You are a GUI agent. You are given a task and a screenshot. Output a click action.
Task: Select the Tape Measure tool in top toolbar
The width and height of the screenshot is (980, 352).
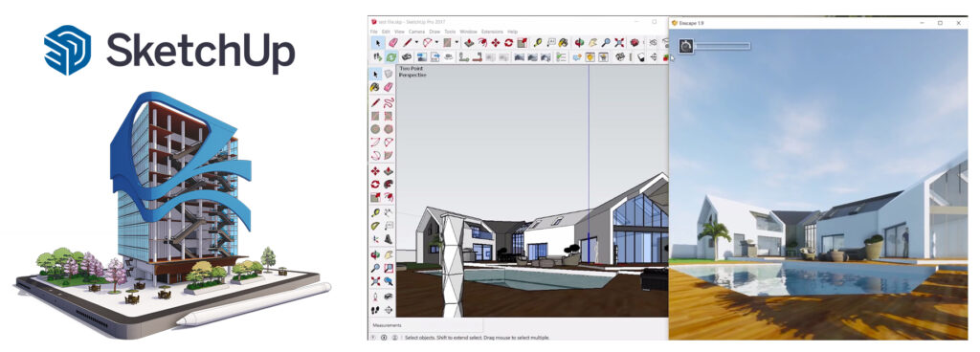pos(538,42)
